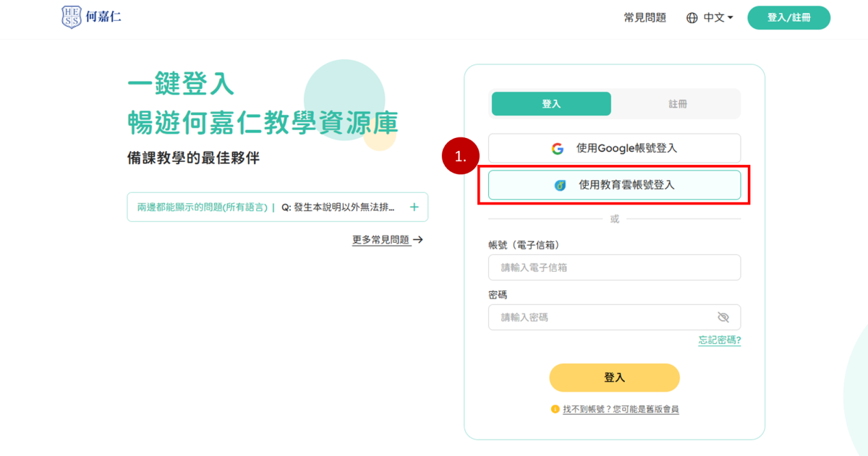Switch to the 註冊 tab

point(677,104)
